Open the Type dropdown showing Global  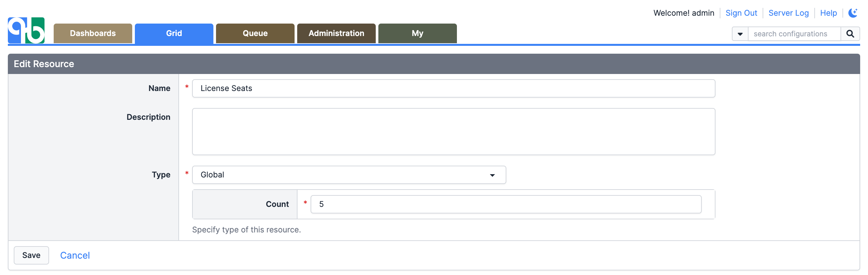click(349, 174)
